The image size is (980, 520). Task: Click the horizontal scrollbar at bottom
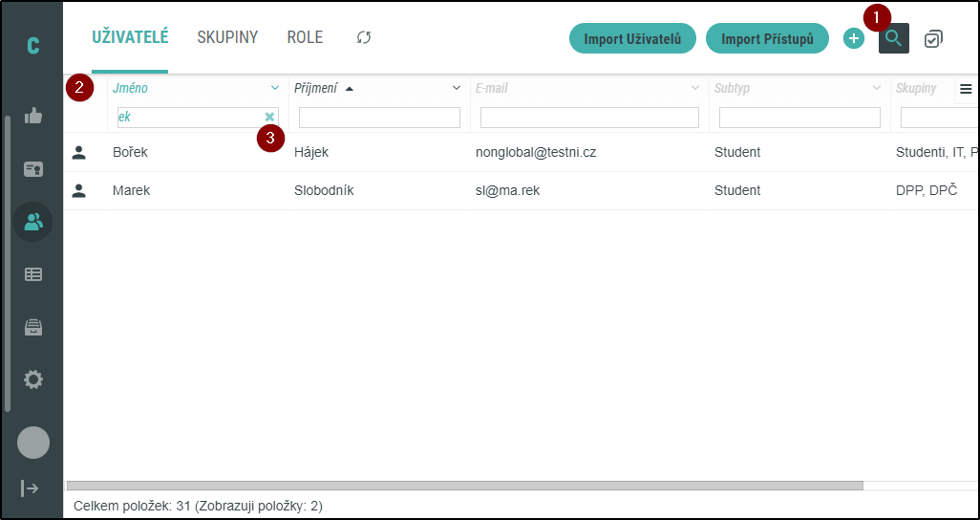[x=464, y=486]
